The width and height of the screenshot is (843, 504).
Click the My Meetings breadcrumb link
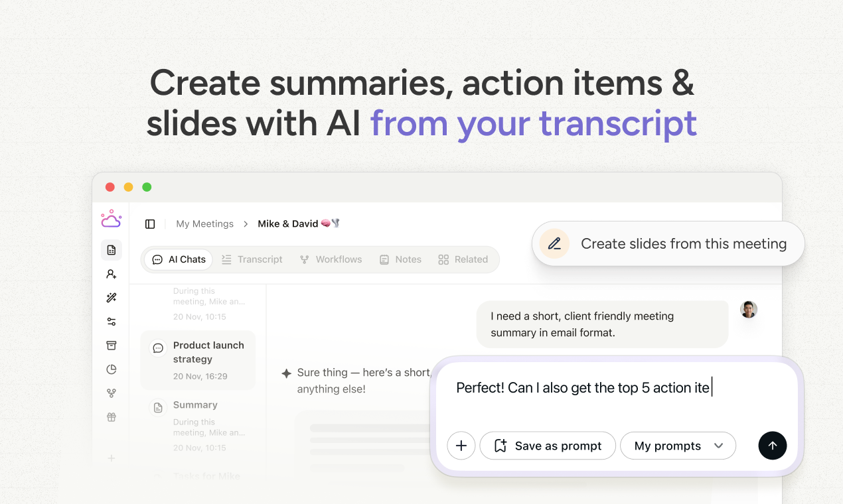[x=204, y=224]
